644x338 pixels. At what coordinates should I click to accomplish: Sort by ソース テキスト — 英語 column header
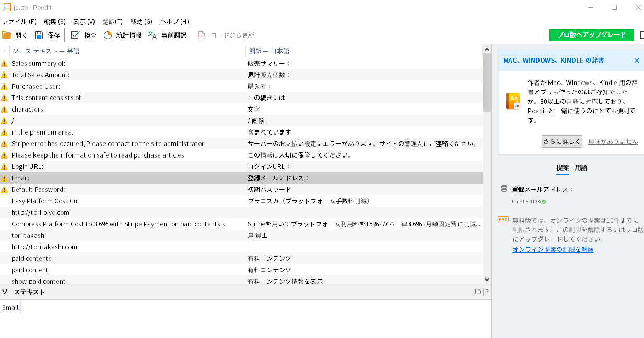[127, 51]
